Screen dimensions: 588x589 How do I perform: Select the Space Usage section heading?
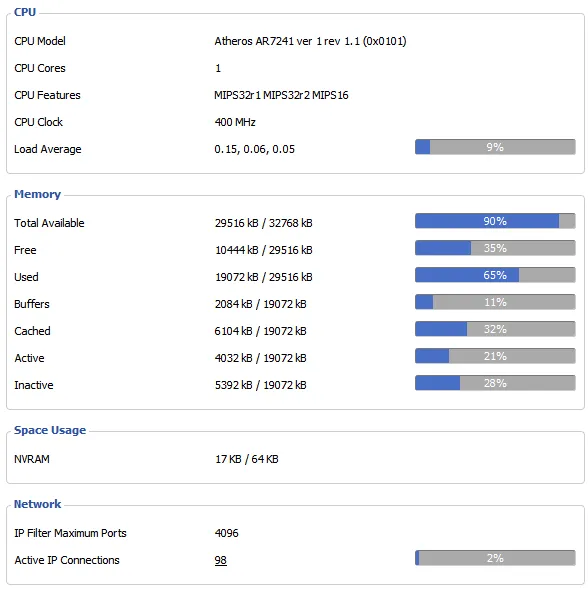click(50, 430)
